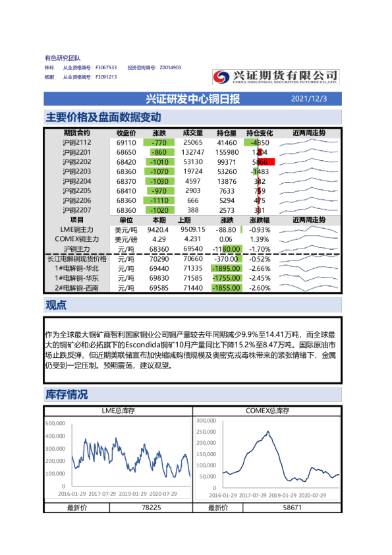Click the green -770 change cell

(x=159, y=142)
